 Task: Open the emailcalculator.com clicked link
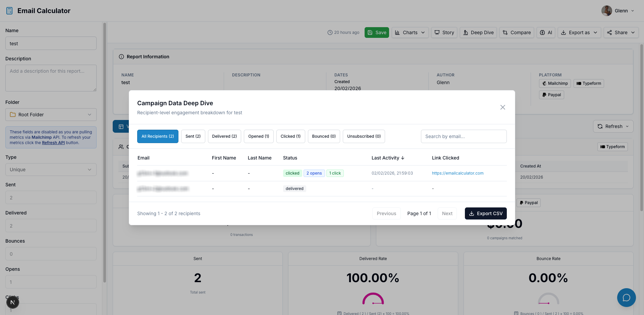458,173
